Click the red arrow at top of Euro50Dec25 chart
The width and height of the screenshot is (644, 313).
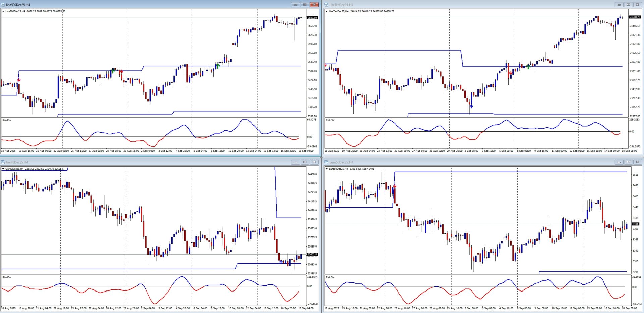coord(395,186)
